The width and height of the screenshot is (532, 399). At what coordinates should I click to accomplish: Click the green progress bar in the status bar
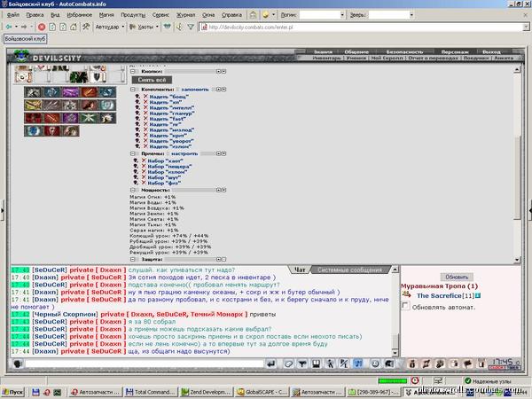393,380
